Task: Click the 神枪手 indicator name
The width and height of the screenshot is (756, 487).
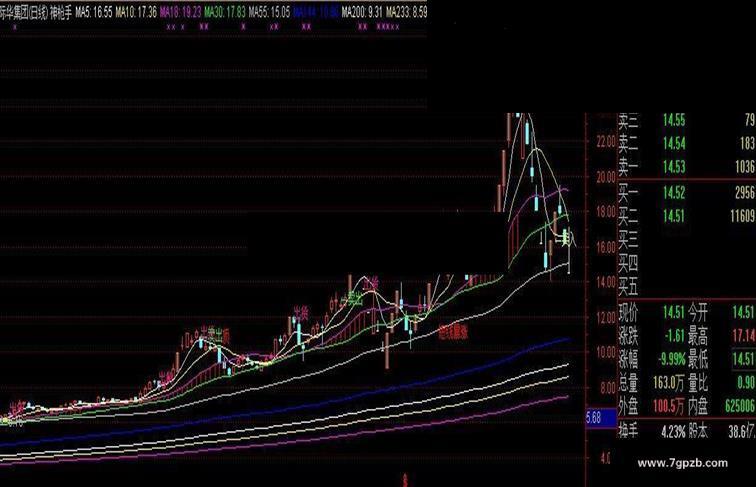Action: pos(61,13)
